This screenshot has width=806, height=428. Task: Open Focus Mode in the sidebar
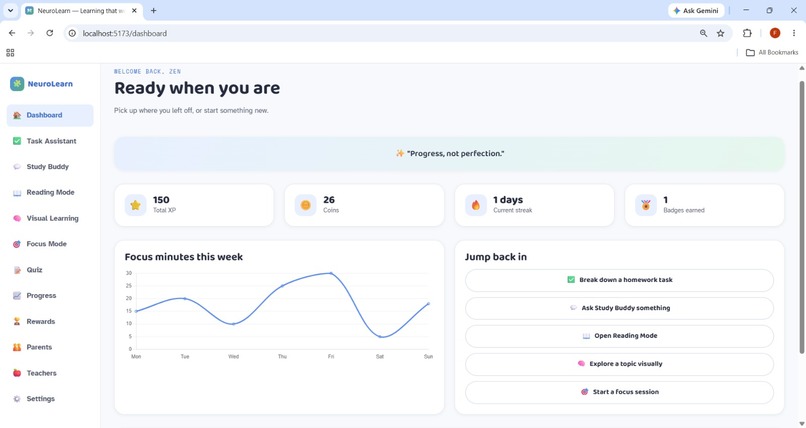[x=50, y=244]
